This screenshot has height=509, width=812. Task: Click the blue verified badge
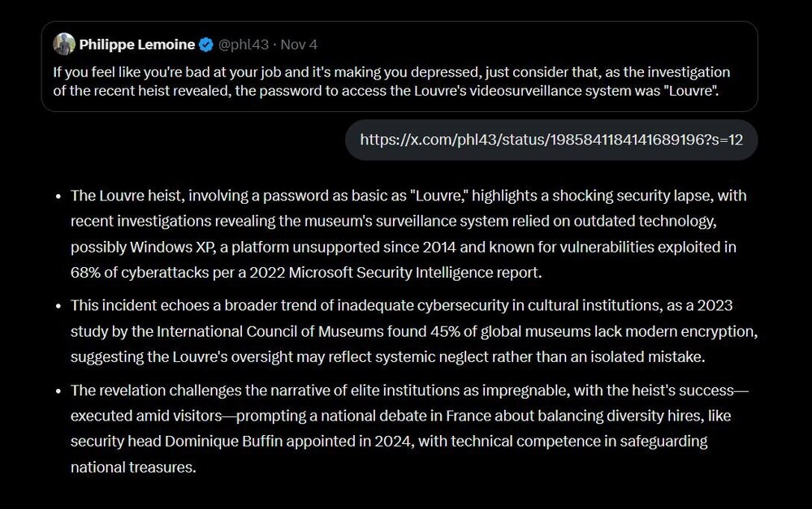coord(207,45)
